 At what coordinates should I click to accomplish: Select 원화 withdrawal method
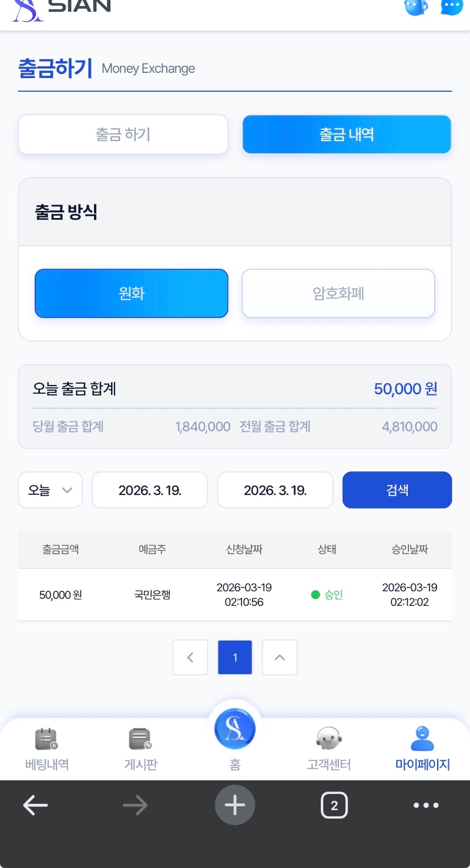(131, 293)
